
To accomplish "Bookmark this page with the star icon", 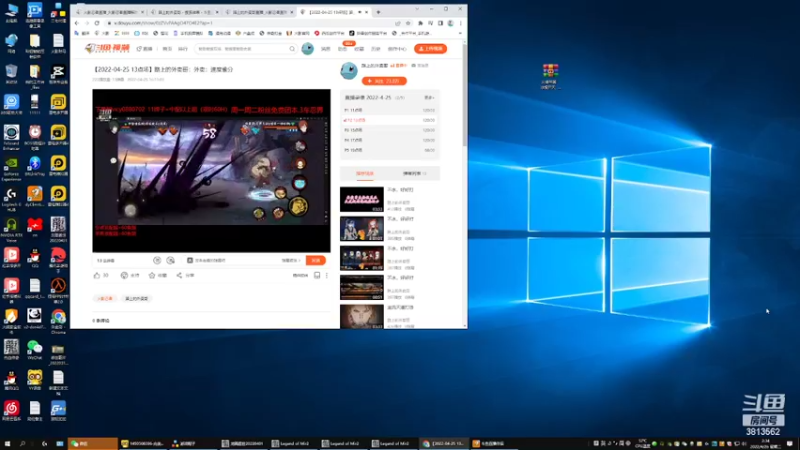I will [x=408, y=23].
